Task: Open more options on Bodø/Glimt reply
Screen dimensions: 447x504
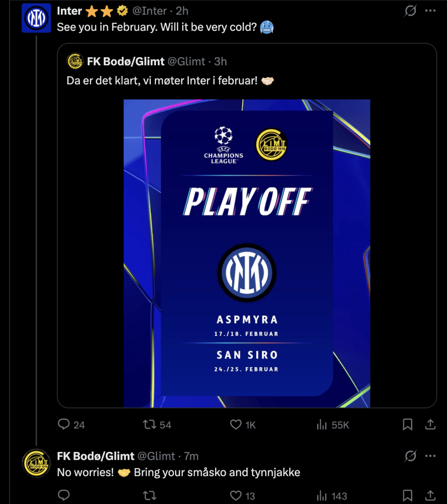Action: pyautogui.click(x=431, y=456)
